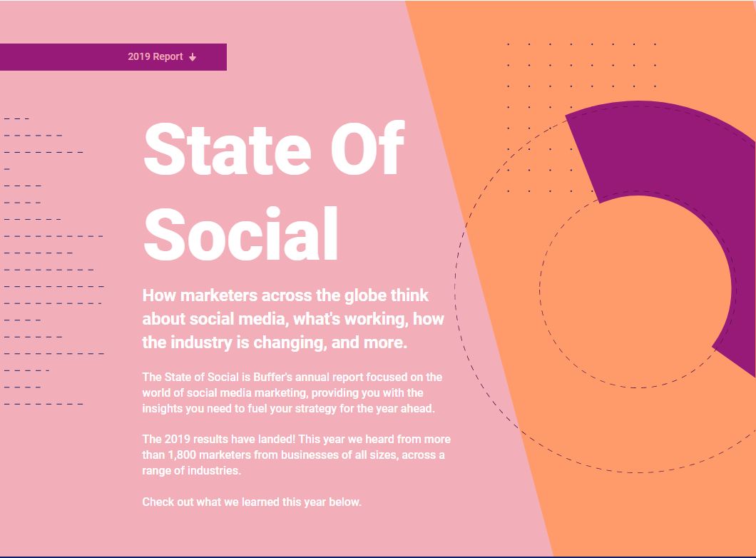Screen dimensions: 756x558
Task: Click the center of the dashed inner circle
Action: pyautogui.click(x=636, y=290)
